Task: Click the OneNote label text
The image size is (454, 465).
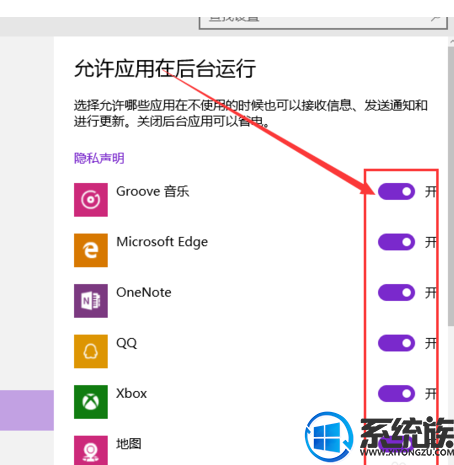Action: (x=144, y=292)
